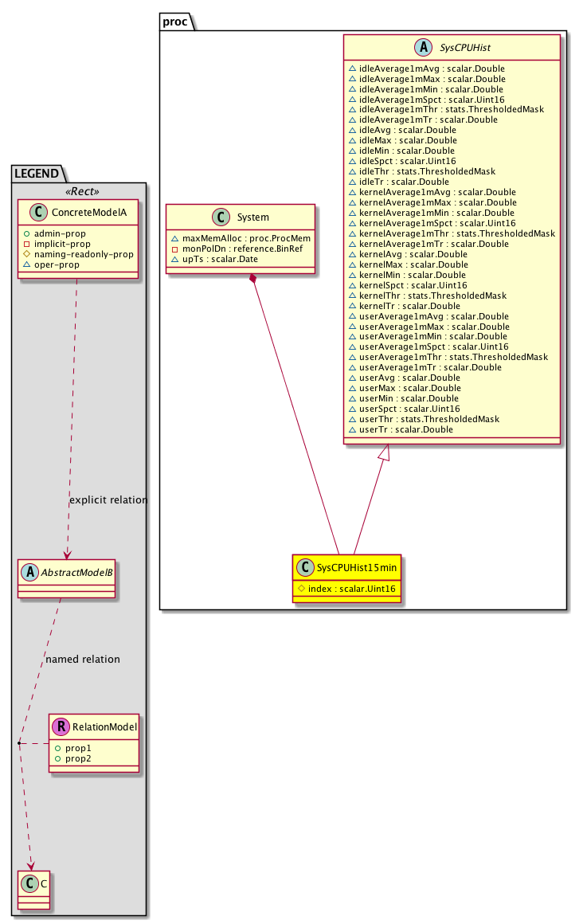Click the circle icon before admin-prop

point(26,233)
